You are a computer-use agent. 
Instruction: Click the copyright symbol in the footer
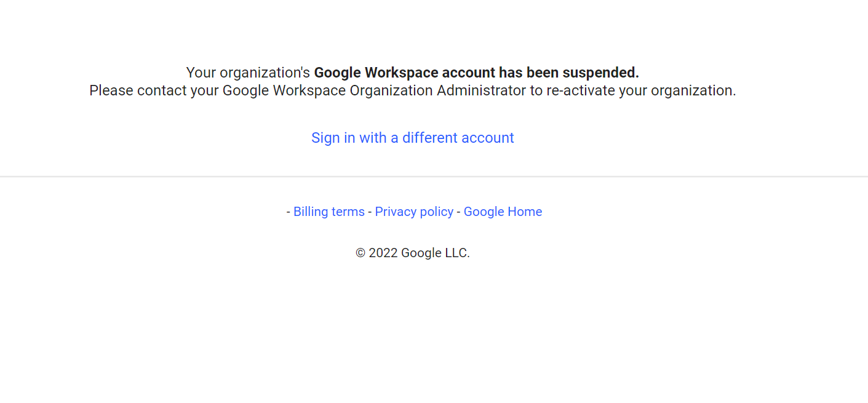[360, 253]
